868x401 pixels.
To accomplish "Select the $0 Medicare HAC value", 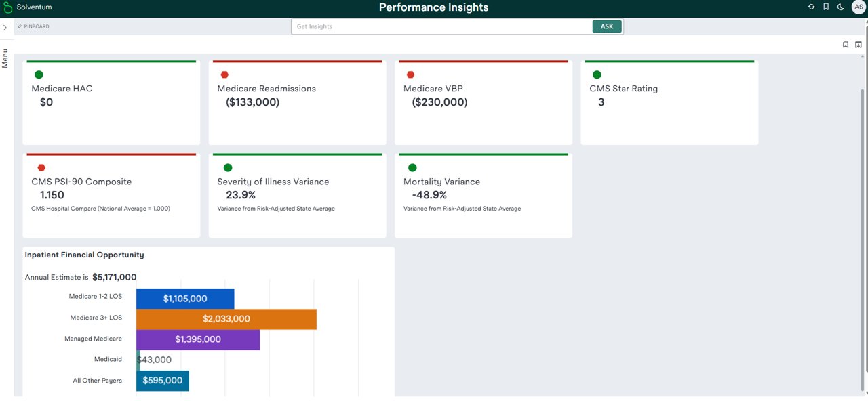I will 46,102.
